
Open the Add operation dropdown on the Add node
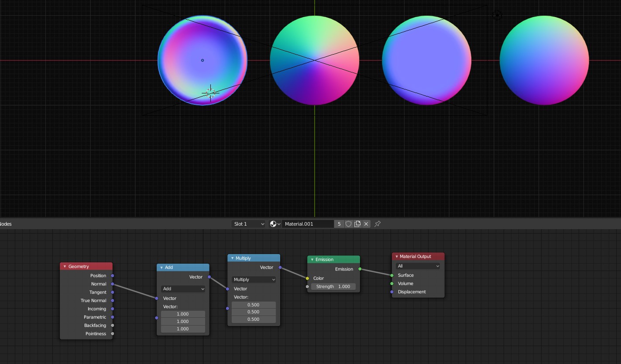click(183, 288)
